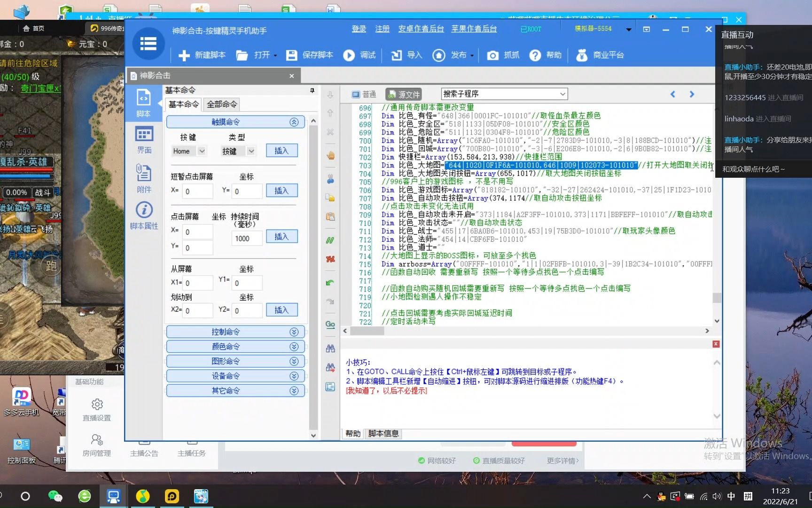Click the 导入 import icon

coord(397,55)
